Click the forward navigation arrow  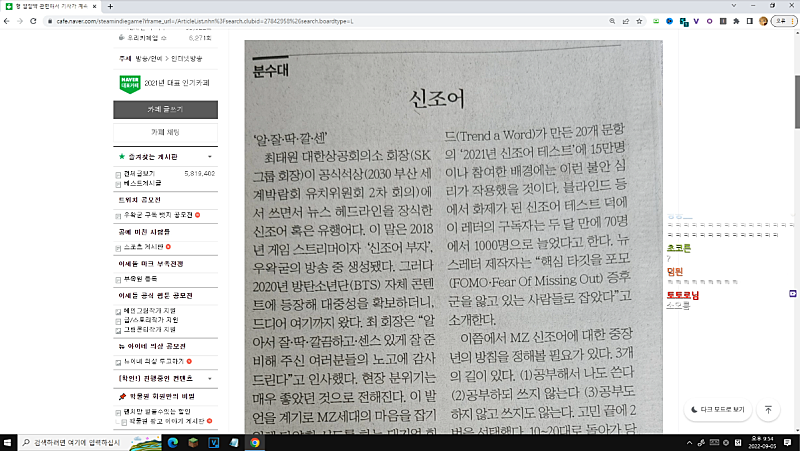coord(20,21)
